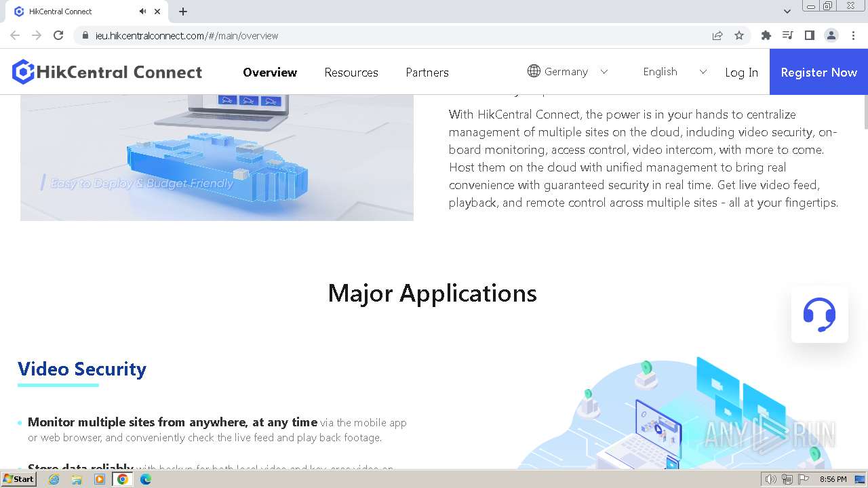This screenshot has width=868, height=488.
Task: Click the Log In link
Action: point(741,73)
